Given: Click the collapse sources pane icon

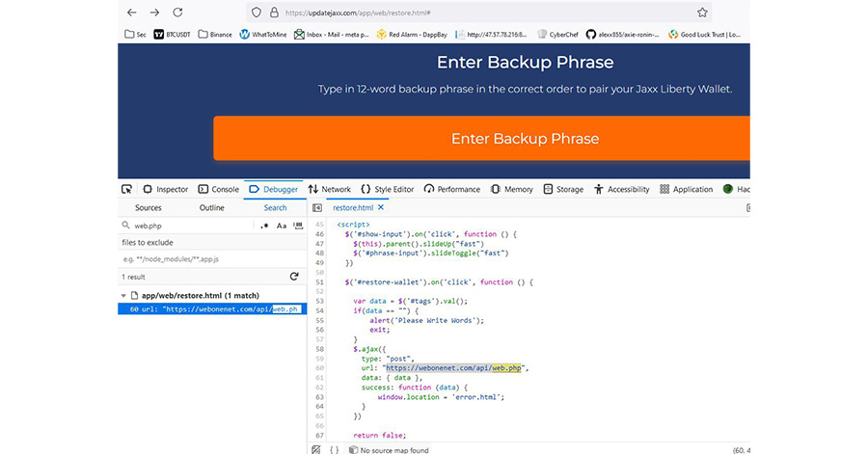Looking at the screenshot, I should click(317, 208).
